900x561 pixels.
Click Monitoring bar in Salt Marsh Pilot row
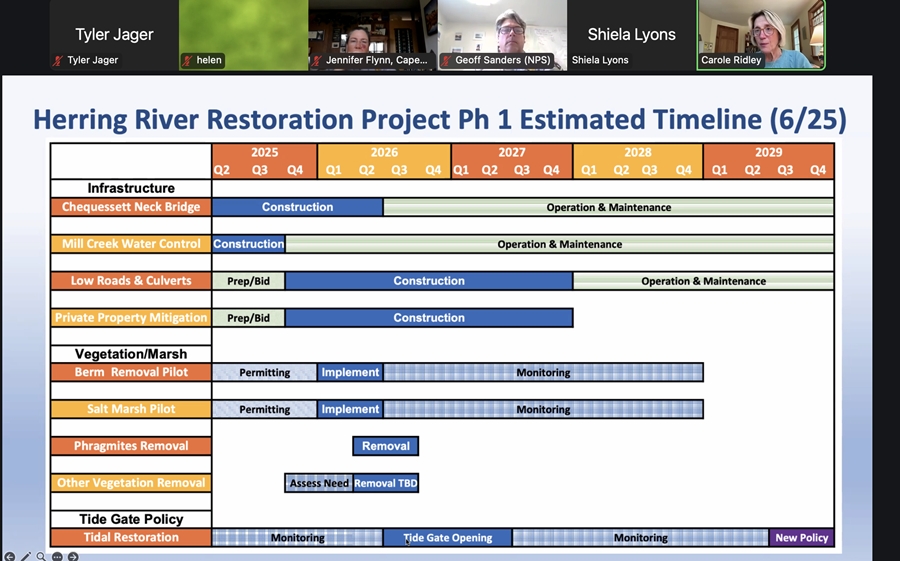pyautogui.click(x=543, y=409)
